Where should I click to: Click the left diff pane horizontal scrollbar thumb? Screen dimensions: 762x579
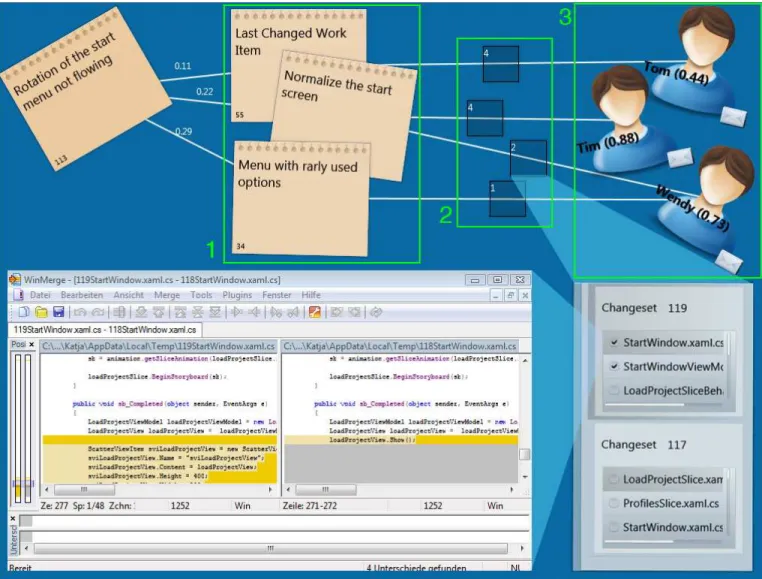click(x=85, y=490)
